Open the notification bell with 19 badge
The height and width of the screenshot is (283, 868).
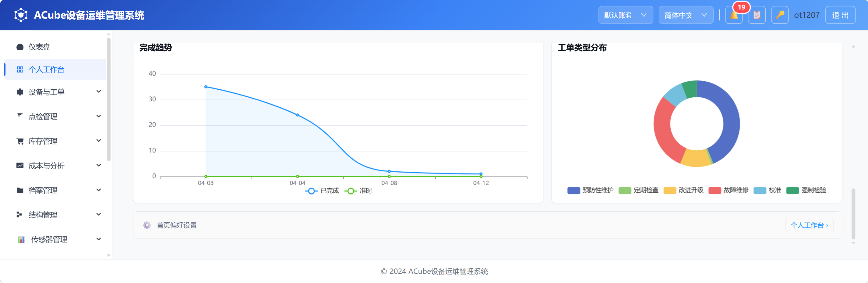coord(734,15)
